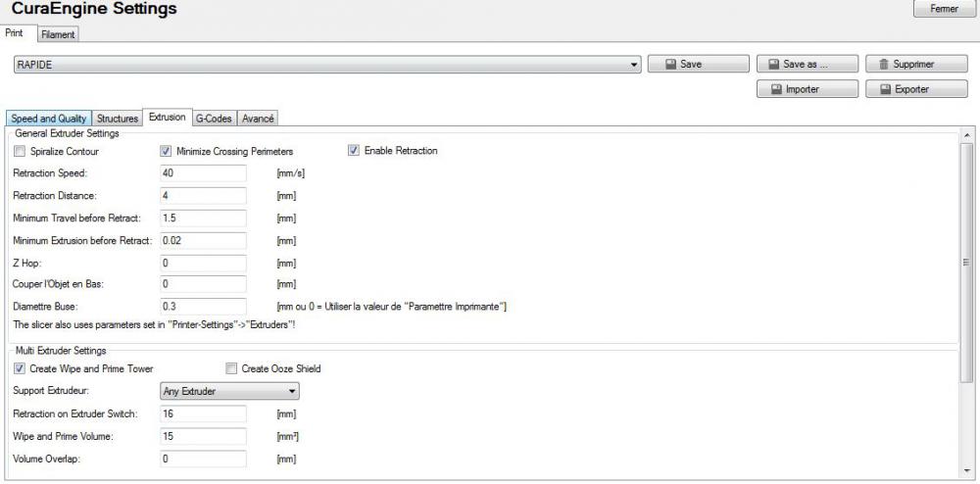Click the trash icon on Supprimer
Image resolution: width=980 pixels, height=484 pixels.
tap(883, 65)
